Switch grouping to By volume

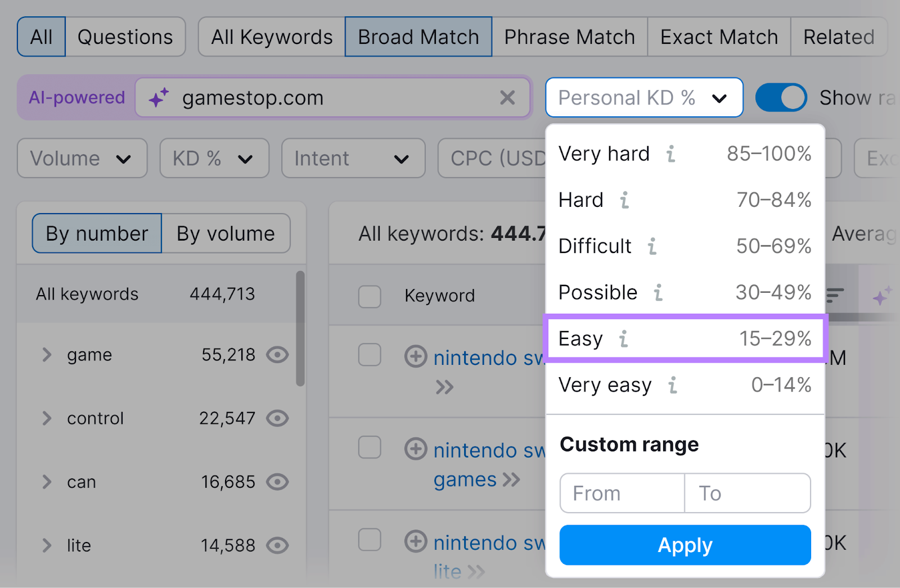coord(226,233)
